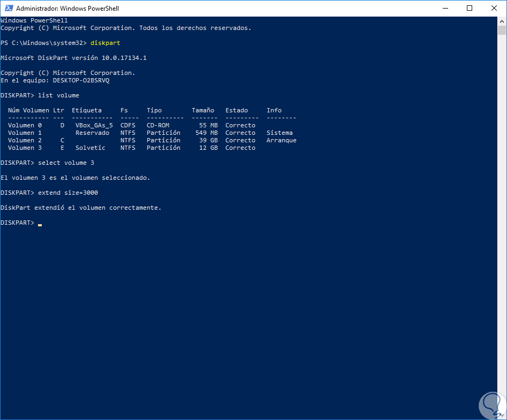
Task: Click 'Volumen 0' in the volume list
Action: click(25, 125)
